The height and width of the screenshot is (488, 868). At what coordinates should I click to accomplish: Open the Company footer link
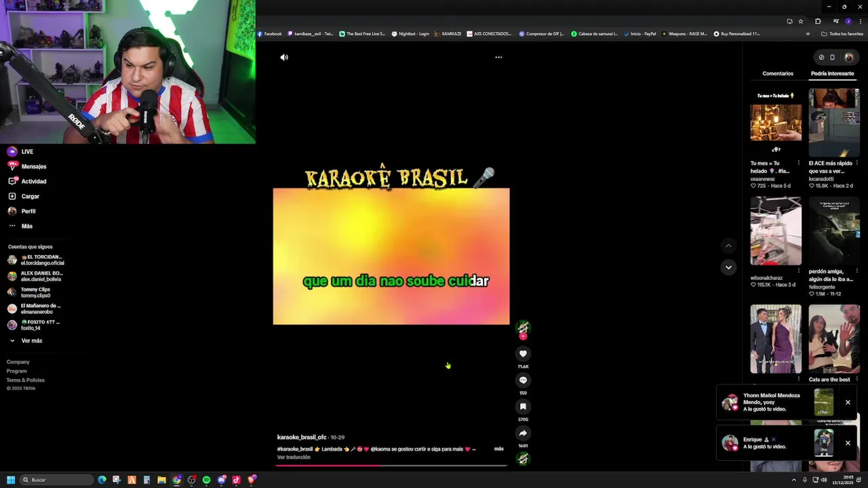[x=18, y=362]
